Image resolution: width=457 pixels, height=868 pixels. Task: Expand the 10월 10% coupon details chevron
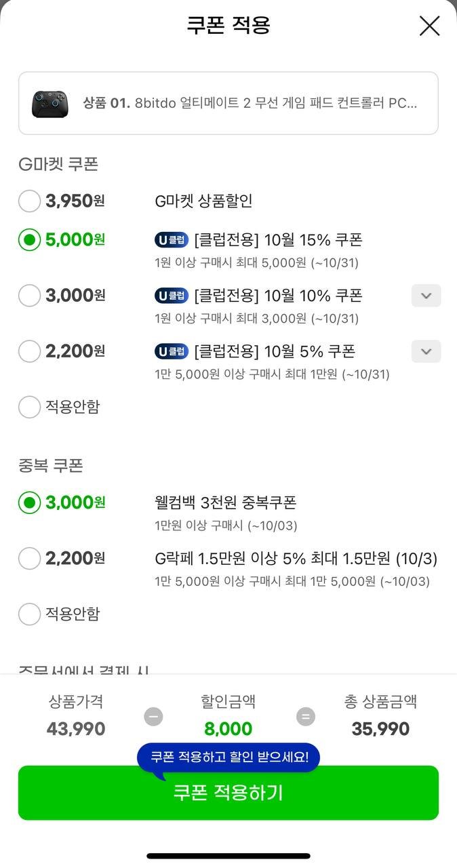tap(426, 296)
